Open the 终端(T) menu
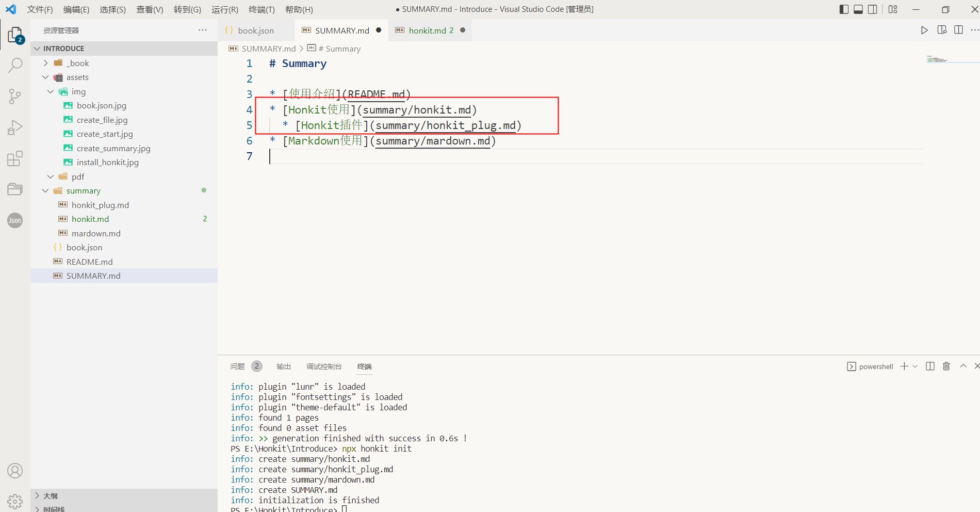 (262, 9)
